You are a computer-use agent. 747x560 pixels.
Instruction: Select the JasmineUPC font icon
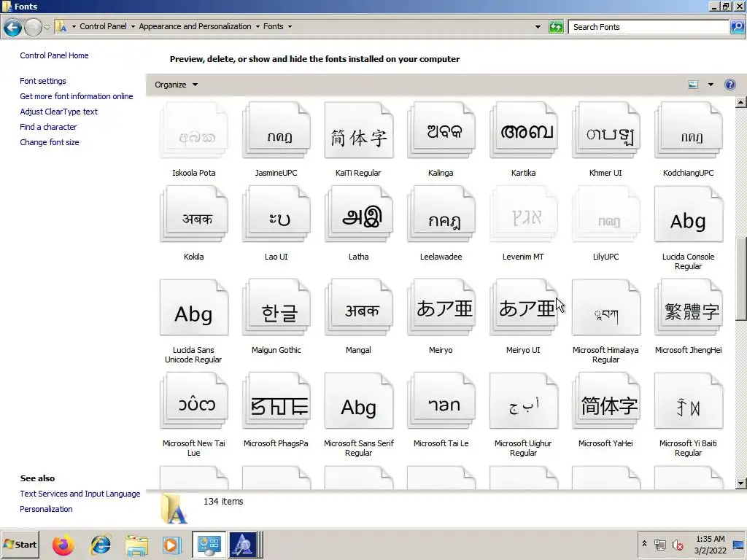(x=276, y=130)
